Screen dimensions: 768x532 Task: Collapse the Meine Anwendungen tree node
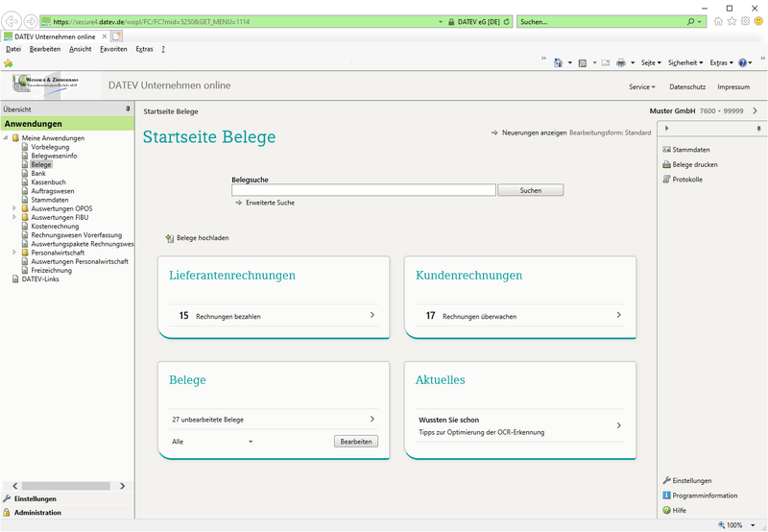(6, 138)
